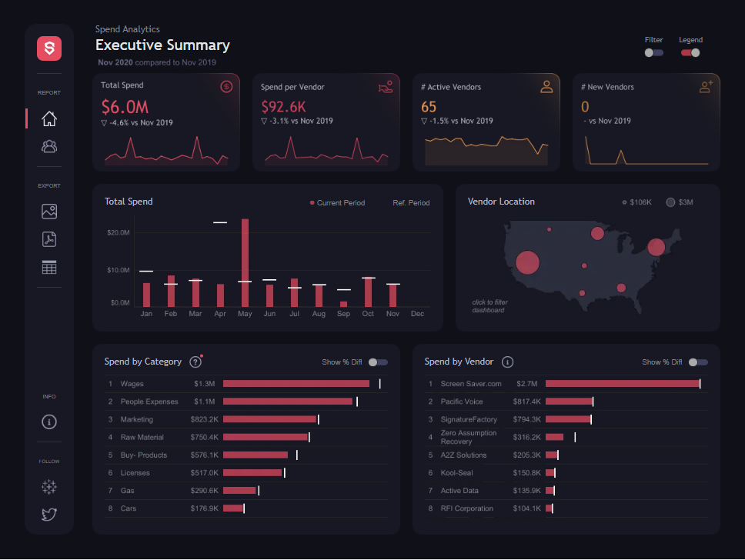Export dashboard as PDF icon
This screenshot has width=745, height=560.
[49, 239]
